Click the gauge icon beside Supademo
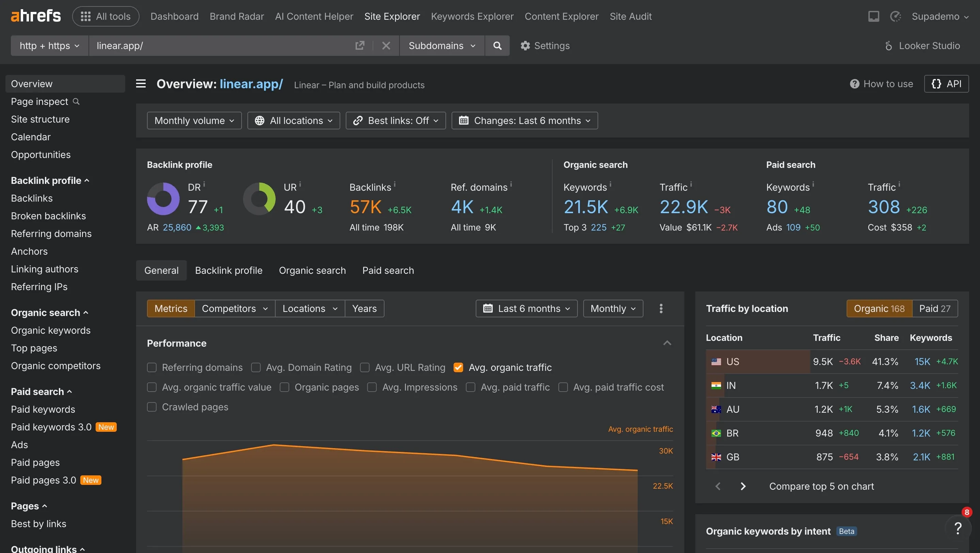This screenshot has height=553, width=980. (x=896, y=16)
